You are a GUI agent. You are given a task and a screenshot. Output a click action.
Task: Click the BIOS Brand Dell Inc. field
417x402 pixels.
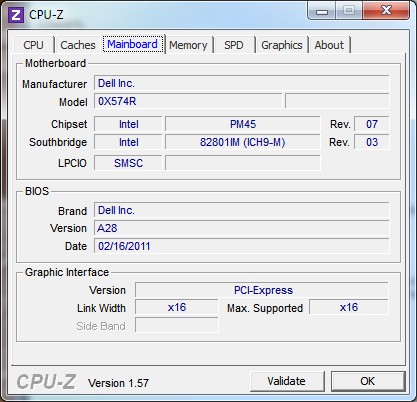pyautogui.click(x=242, y=210)
